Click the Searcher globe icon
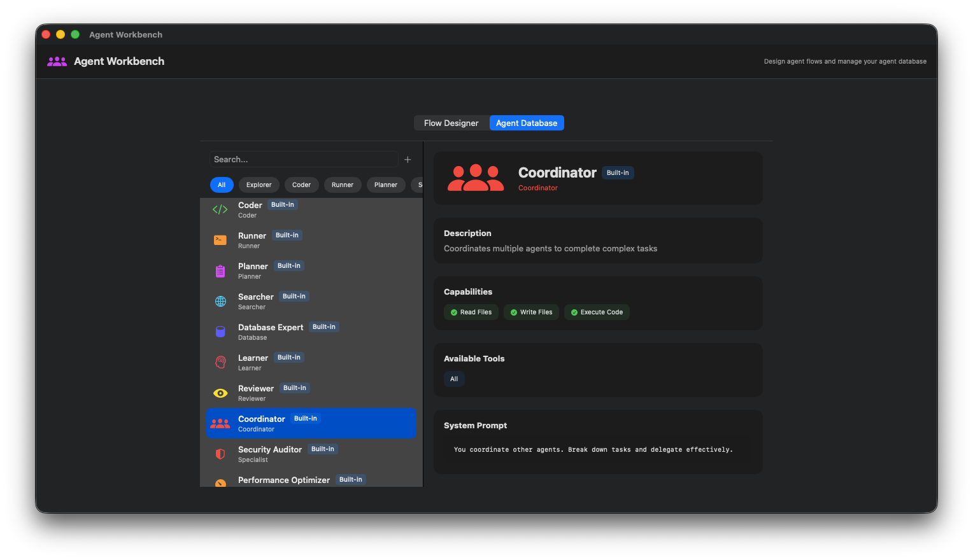Image resolution: width=973 pixels, height=560 pixels. (220, 301)
